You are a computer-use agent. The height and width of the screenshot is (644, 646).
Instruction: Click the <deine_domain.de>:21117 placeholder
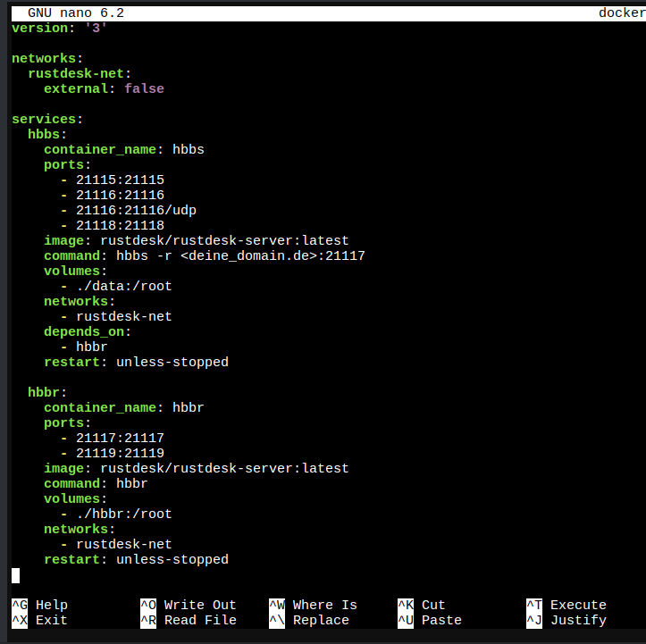click(273, 256)
